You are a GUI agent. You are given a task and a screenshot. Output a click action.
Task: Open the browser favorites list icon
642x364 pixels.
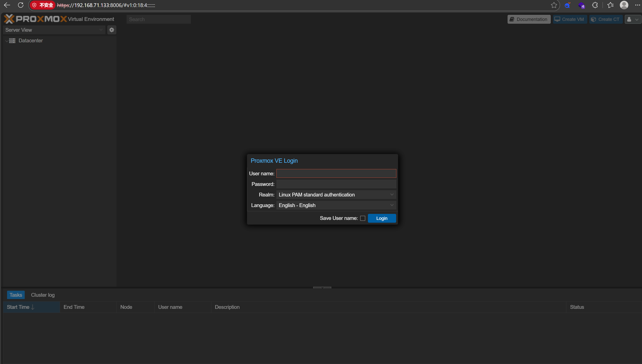[610, 5]
